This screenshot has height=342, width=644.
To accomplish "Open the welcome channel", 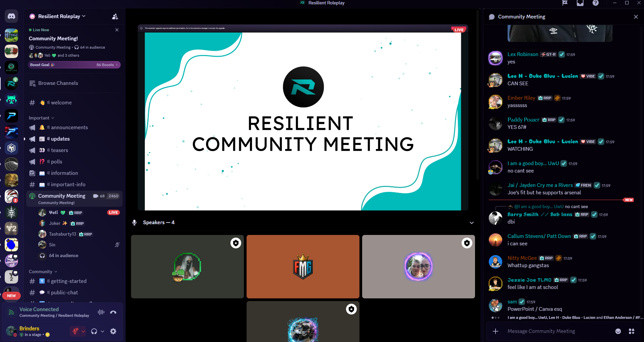I will (x=74, y=103).
